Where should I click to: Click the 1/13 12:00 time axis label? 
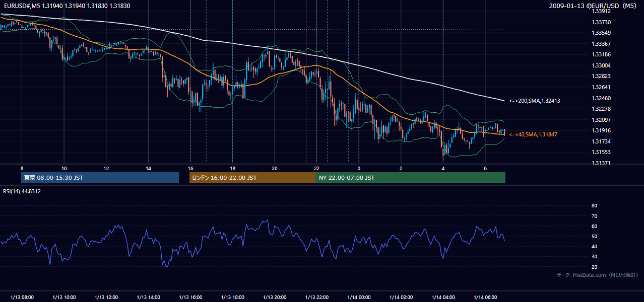[106, 297]
